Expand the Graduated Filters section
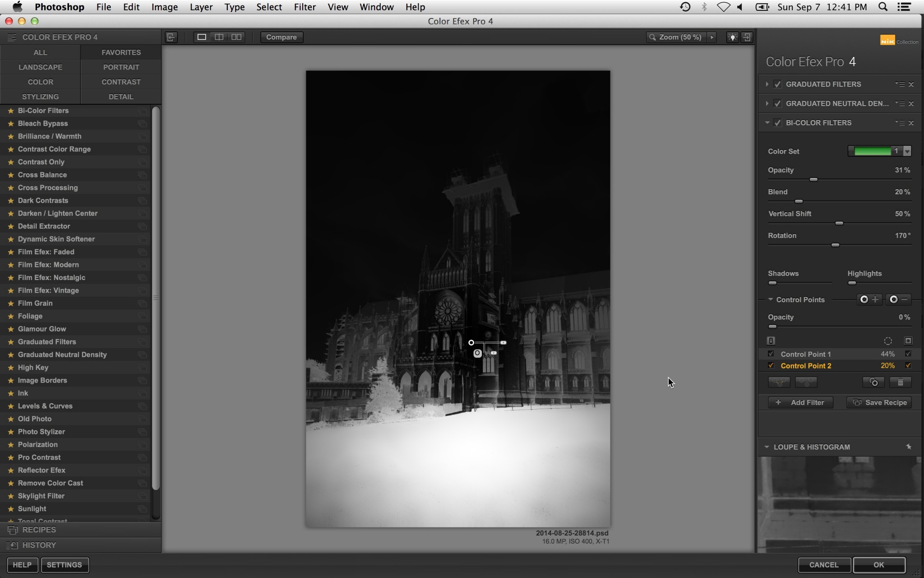Screen dimensions: 924x578 pyautogui.click(x=767, y=84)
